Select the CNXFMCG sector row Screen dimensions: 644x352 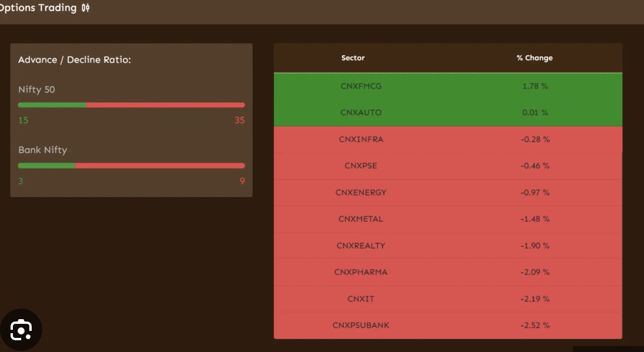[361, 86]
